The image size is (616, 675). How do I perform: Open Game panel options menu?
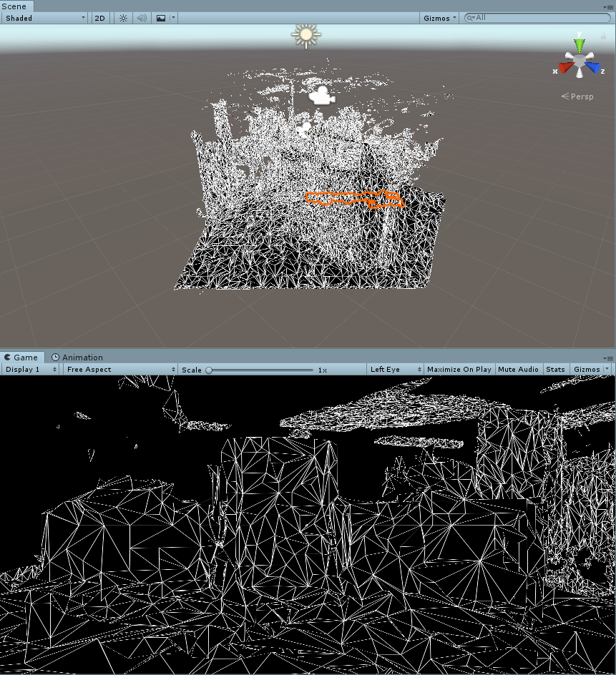tap(608, 358)
